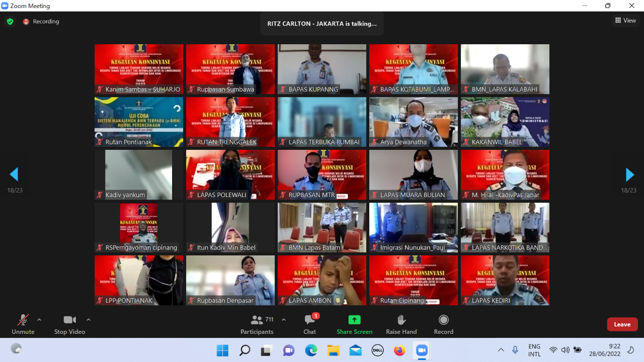This screenshot has height=362, width=644.
Task: Stop Video camera toggle
Action: tap(69, 324)
